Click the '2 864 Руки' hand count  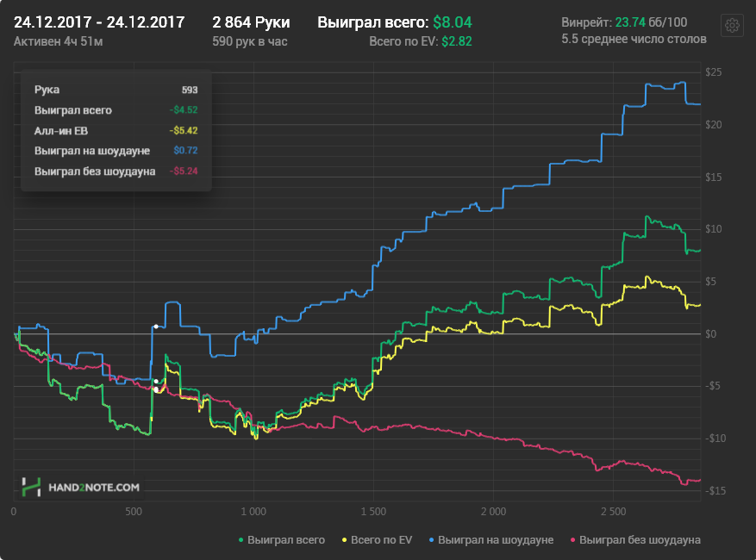point(251,22)
